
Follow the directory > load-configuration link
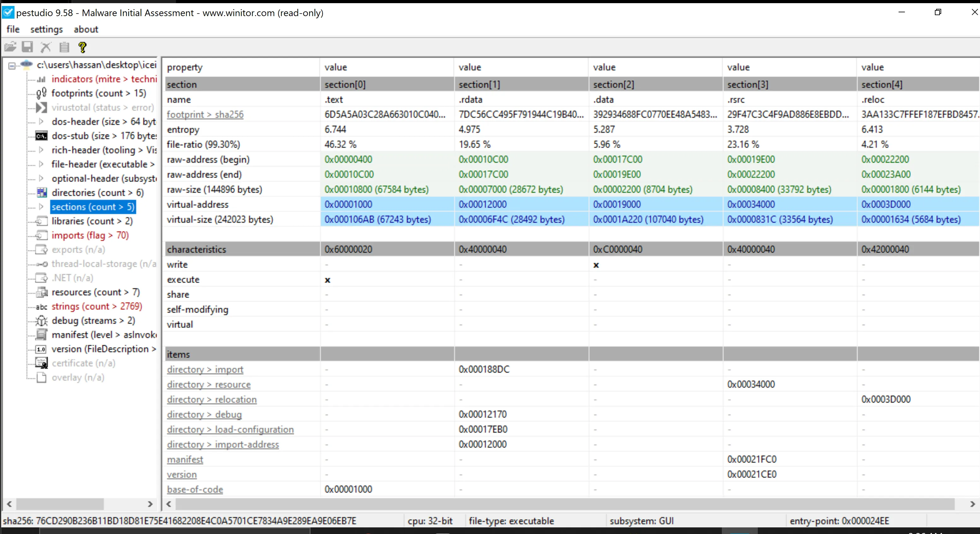tap(230, 430)
